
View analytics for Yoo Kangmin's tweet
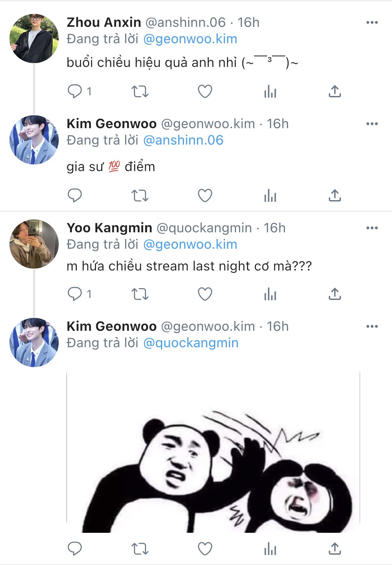(270, 294)
